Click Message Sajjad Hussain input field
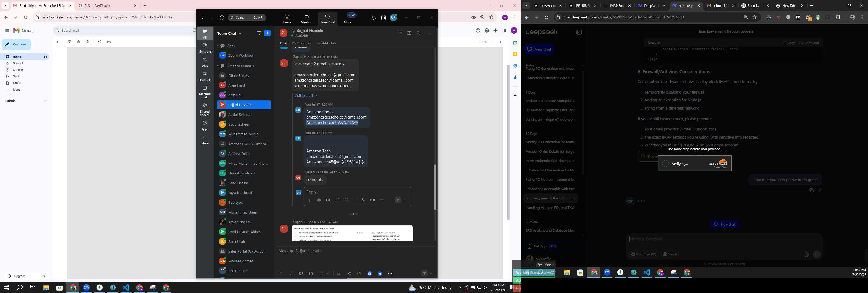The height and width of the screenshot is (293, 868). [355, 251]
